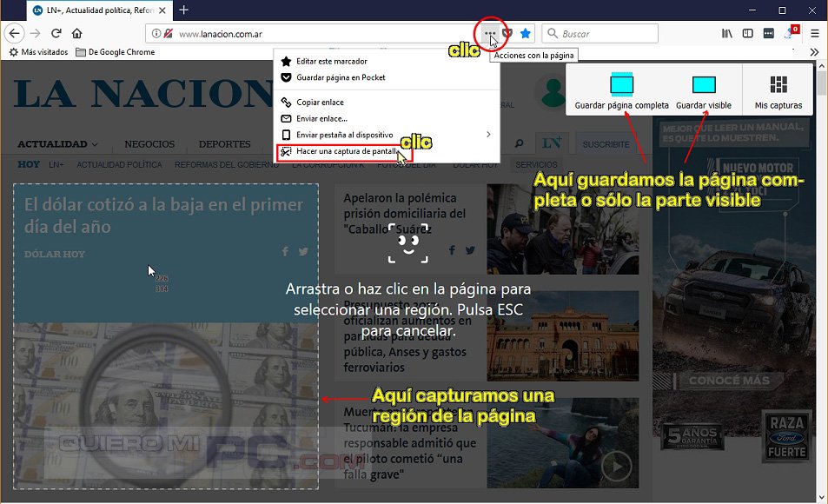The height and width of the screenshot is (504, 828).
Task: Expand Enviar pestaña al dispositivo submenu
Action: pos(387,135)
